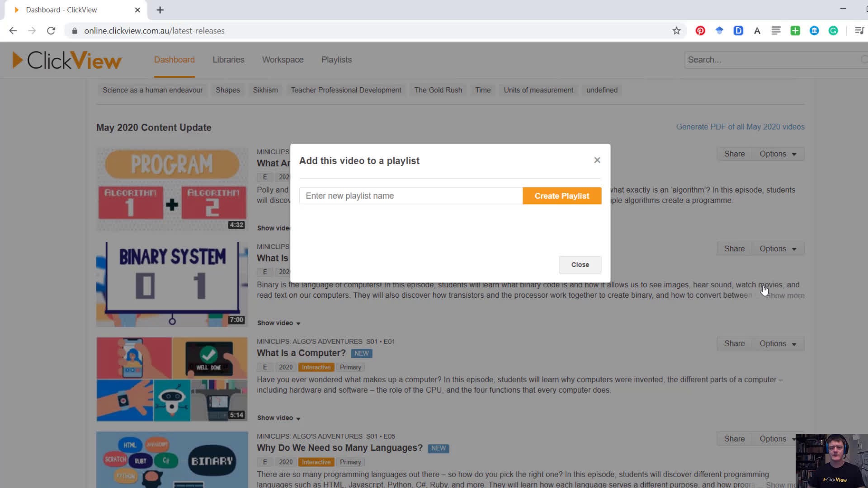This screenshot has height=488, width=868.
Task: Expand Show video under What Is a Computer?
Action: [279, 418]
